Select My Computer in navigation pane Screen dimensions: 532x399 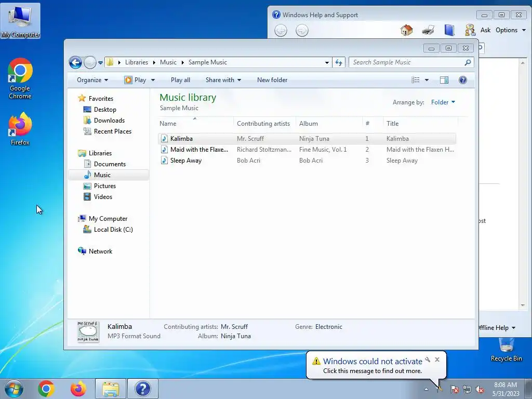108,219
